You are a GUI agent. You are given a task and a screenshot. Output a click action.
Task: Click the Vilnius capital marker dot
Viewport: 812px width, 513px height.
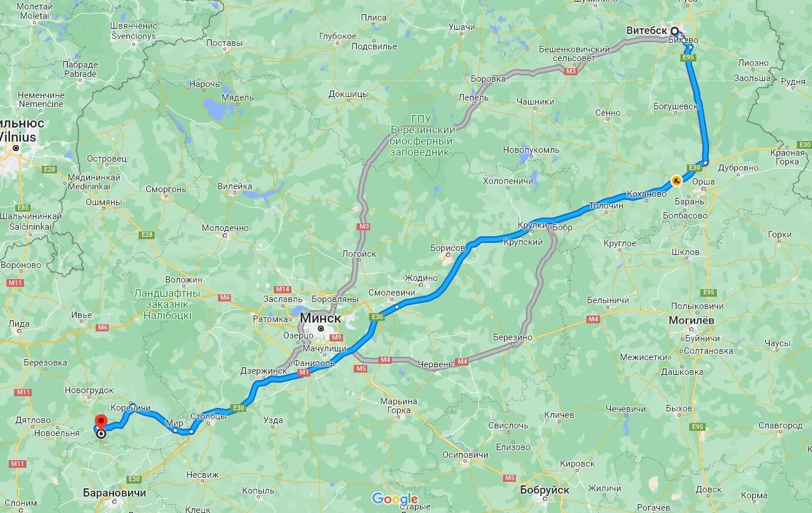click(16, 148)
